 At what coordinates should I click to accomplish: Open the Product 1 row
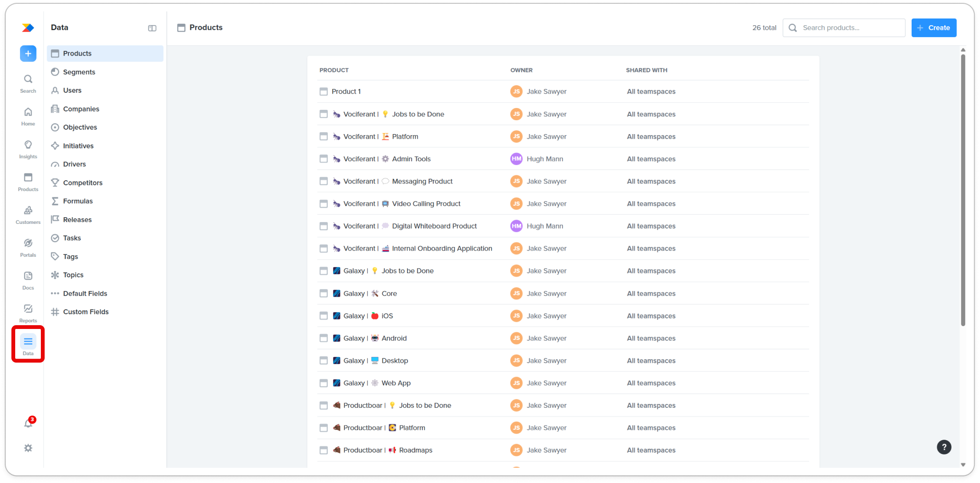tap(563, 91)
